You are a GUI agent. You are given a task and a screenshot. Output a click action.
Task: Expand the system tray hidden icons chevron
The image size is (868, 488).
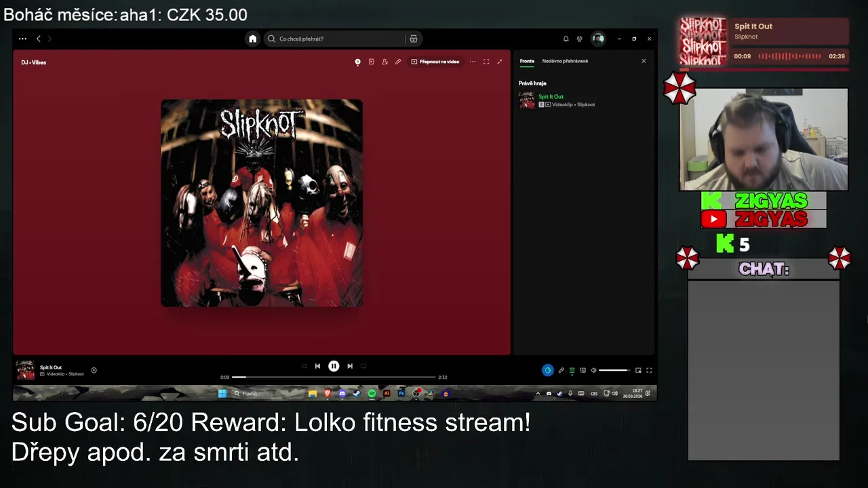tap(538, 393)
